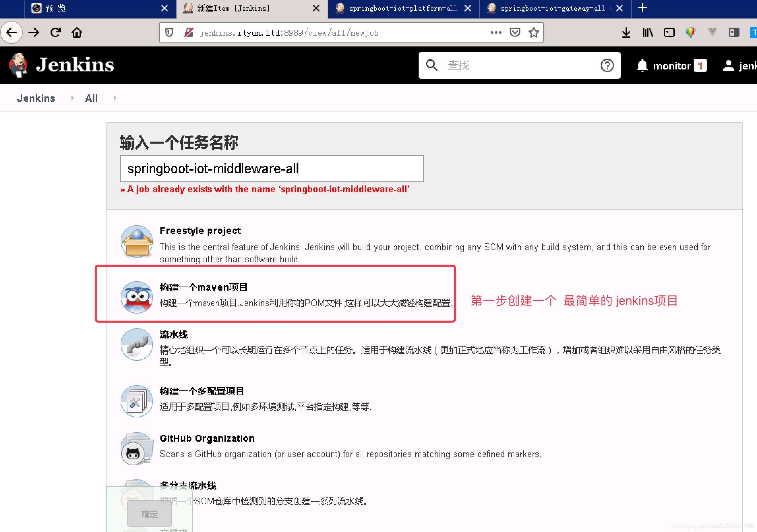Bookmark this page with star icon
The height and width of the screenshot is (532, 757).
(534, 33)
